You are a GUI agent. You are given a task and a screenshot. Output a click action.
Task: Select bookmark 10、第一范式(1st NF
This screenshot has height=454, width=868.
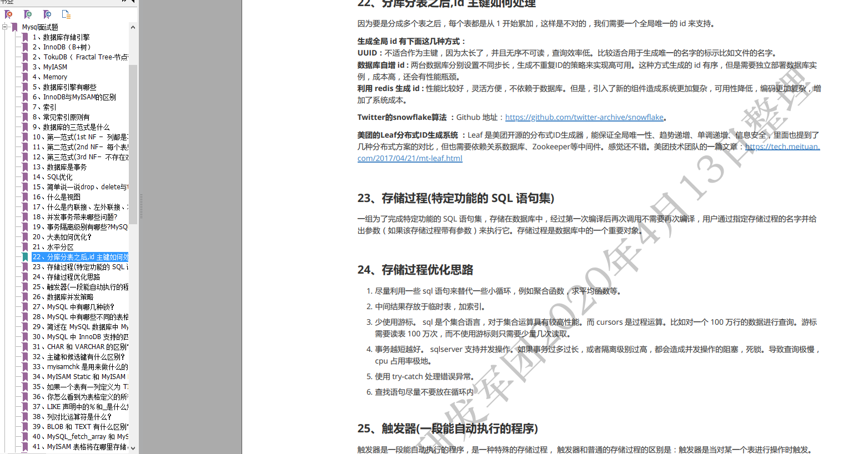pyautogui.click(x=80, y=137)
